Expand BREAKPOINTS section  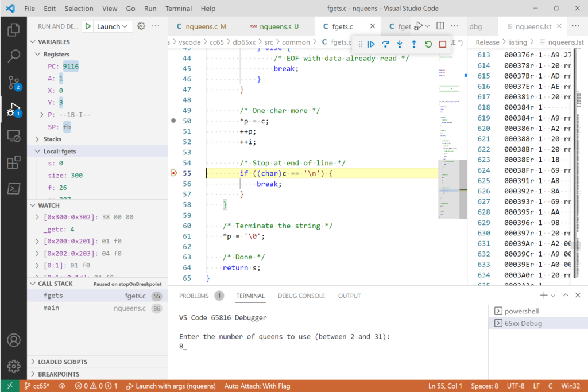tap(98, 374)
